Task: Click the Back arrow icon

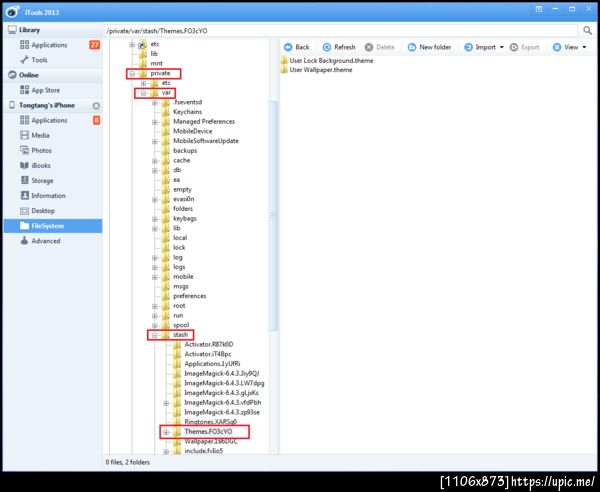Action: pyautogui.click(x=288, y=47)
